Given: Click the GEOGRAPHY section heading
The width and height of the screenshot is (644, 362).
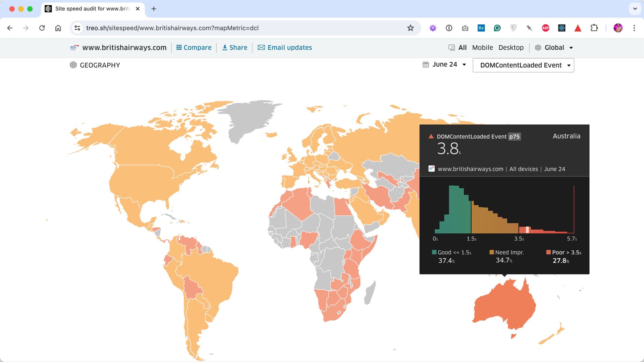Looking at the screenshot, I should tap(100, 65).
